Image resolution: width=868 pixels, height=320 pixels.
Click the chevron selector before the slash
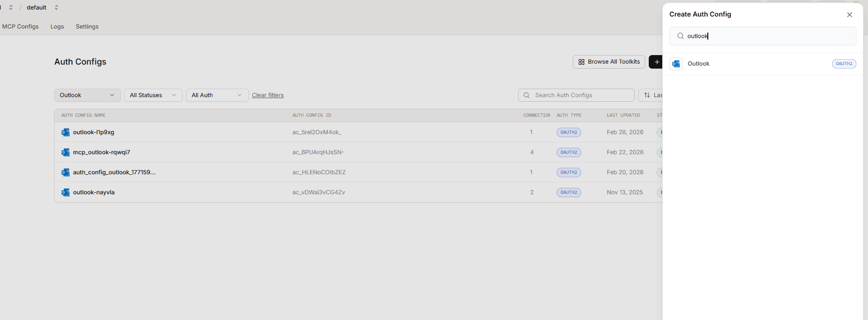[x=11, y=8]
